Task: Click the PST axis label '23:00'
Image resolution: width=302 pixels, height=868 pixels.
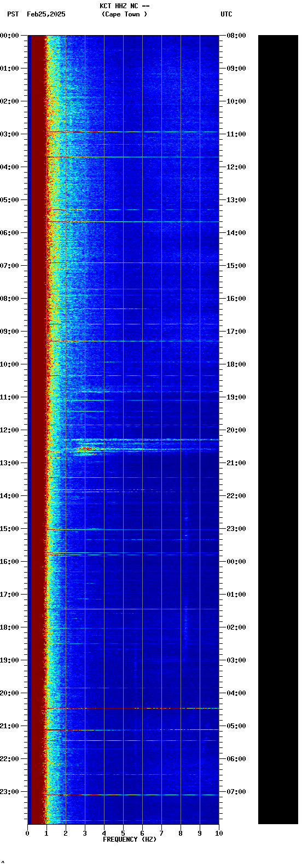Action: tap(10, 792)
